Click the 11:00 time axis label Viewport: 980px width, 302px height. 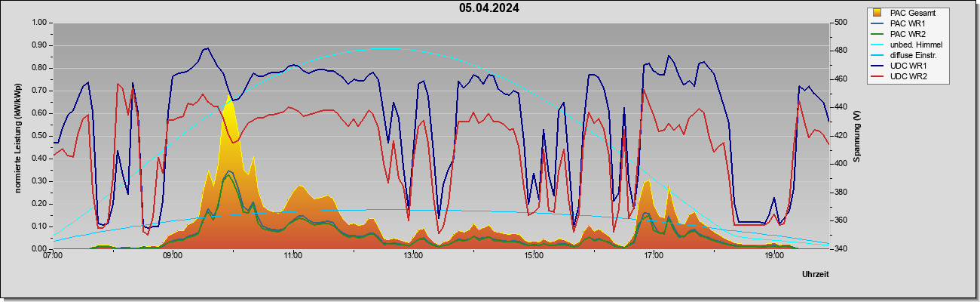click(293, 256)
